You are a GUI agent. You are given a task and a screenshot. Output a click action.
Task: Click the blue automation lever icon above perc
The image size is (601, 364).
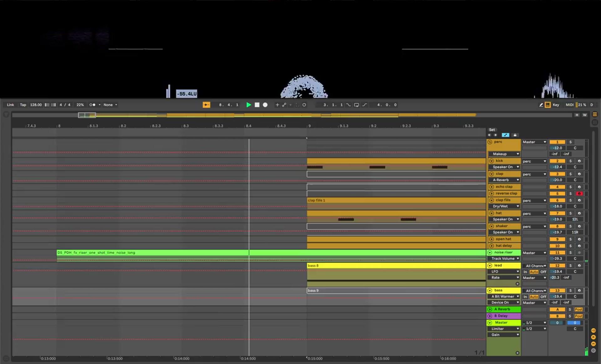tap(506, 135)
